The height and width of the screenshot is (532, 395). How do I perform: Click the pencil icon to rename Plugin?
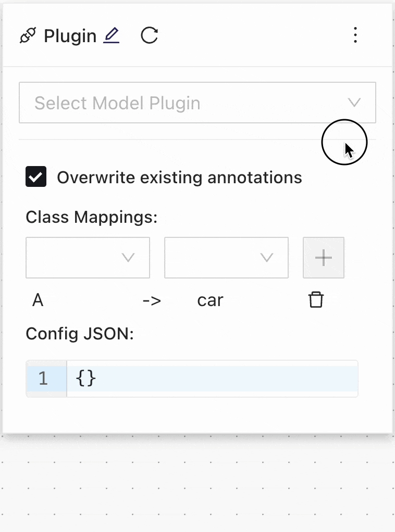[x=112, y=35]
